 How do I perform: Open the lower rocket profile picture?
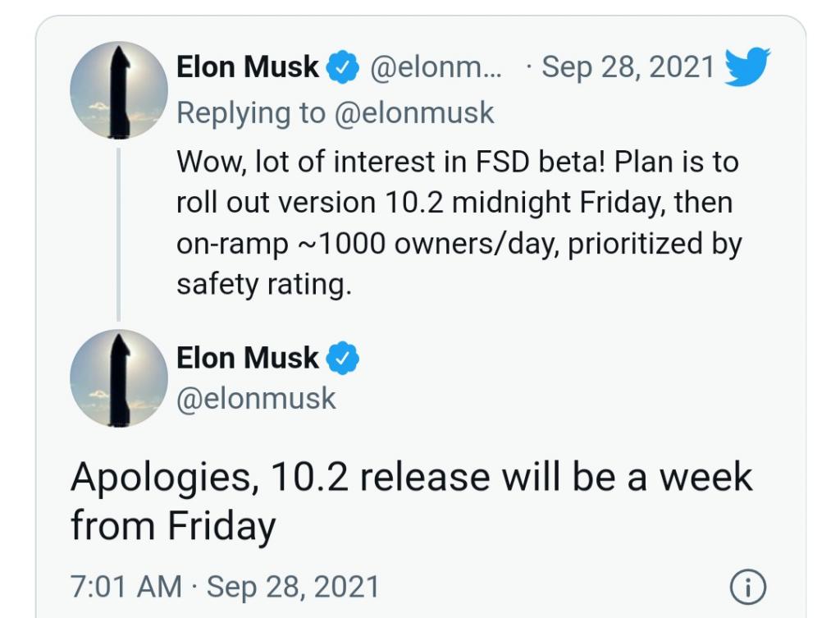(x=119, y=378)
